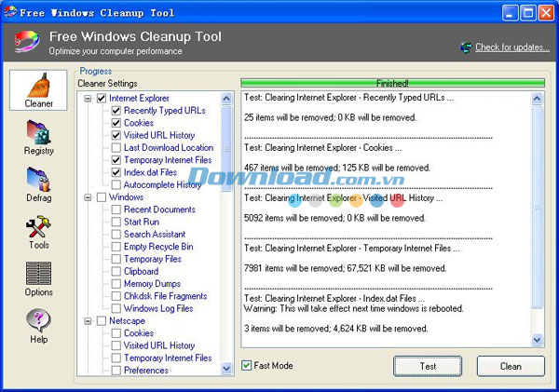
Task: Click the results log scrollbar thumb
Action: coord(538,207)
